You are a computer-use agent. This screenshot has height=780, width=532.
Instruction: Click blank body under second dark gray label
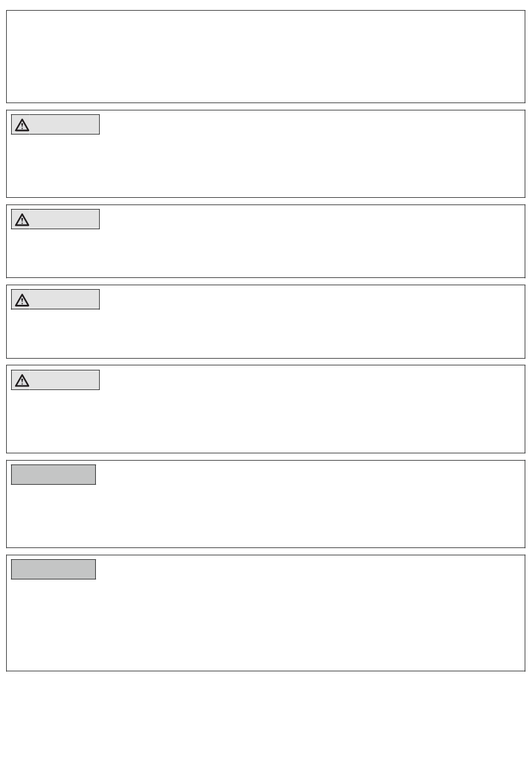pos(265,624)
